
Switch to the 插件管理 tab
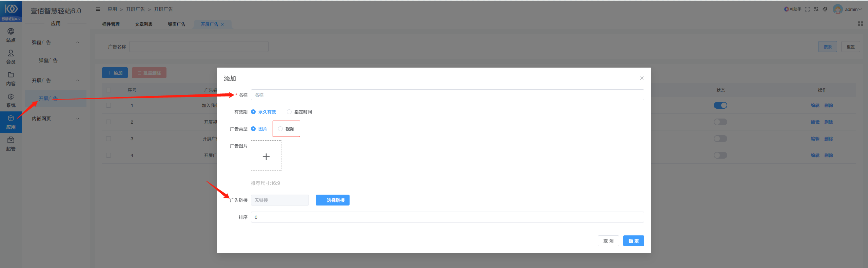click(x=111, y=24)
